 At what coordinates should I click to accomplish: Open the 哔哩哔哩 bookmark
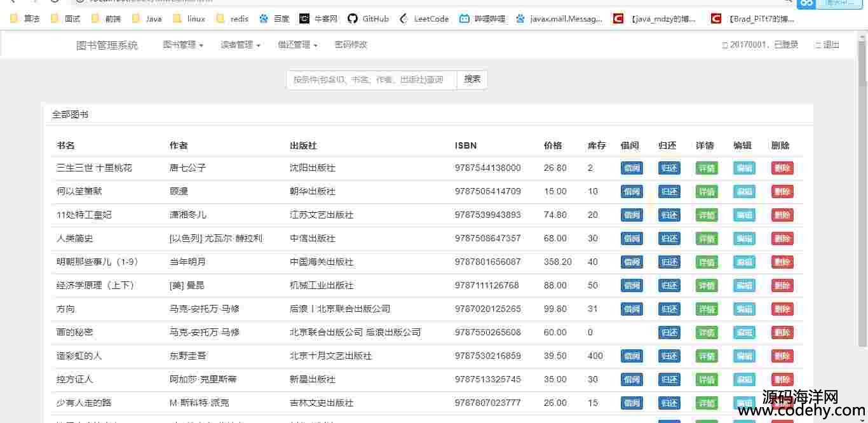[482, 19]
